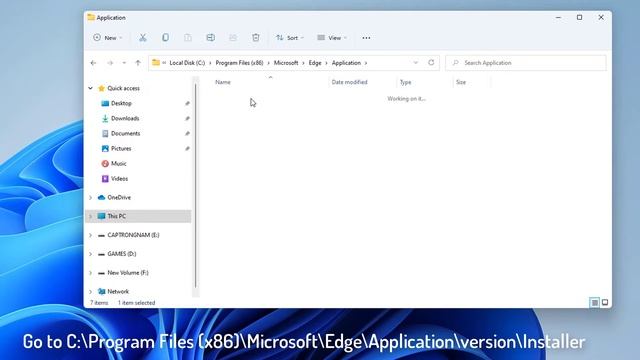Sort by Date modified column
This screenshot has height=360, width=640.
tap(349, 82)
